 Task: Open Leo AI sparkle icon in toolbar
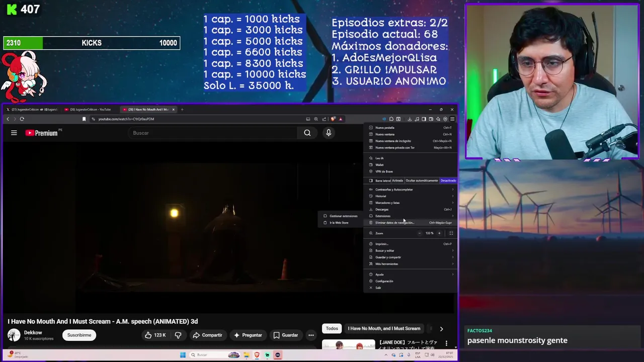tap(438, 119)
